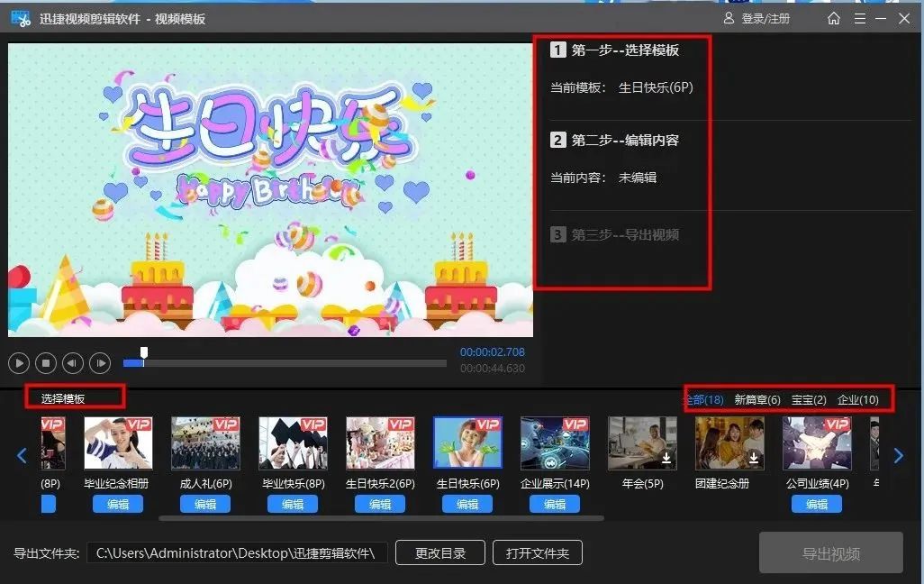Click the Stop playback icon
The height and width of the screenshot is (584, 924).
coord(44,362)
